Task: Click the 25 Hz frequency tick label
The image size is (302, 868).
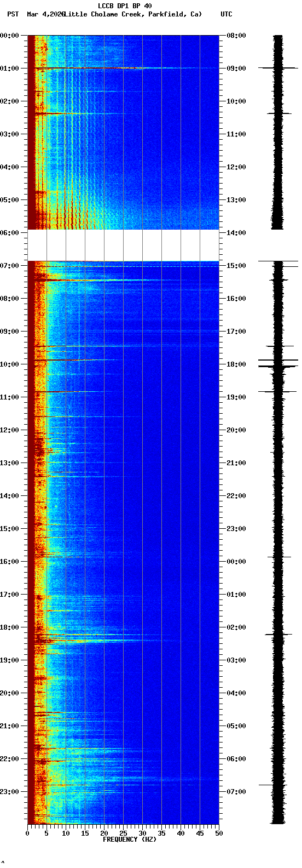Action: click(123, 833)
